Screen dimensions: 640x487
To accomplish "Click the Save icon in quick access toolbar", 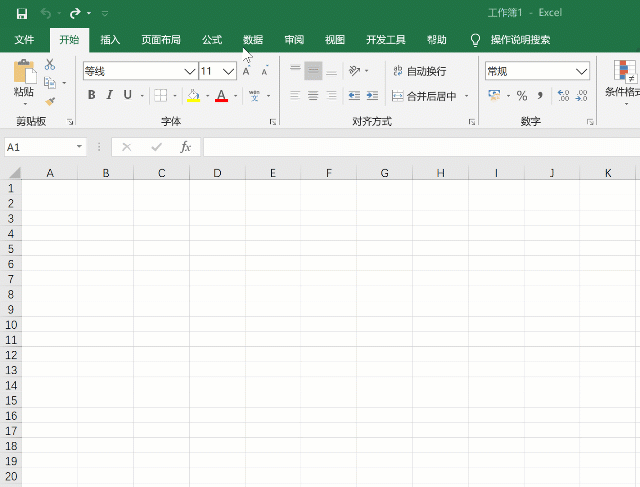I will click(x=22, y=13).
